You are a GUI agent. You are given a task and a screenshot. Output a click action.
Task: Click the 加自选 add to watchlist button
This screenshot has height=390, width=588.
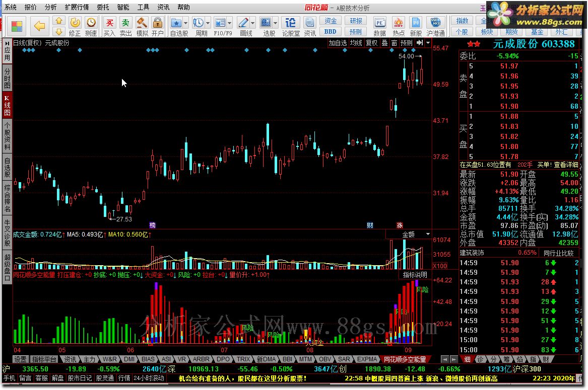coord(338,43)
